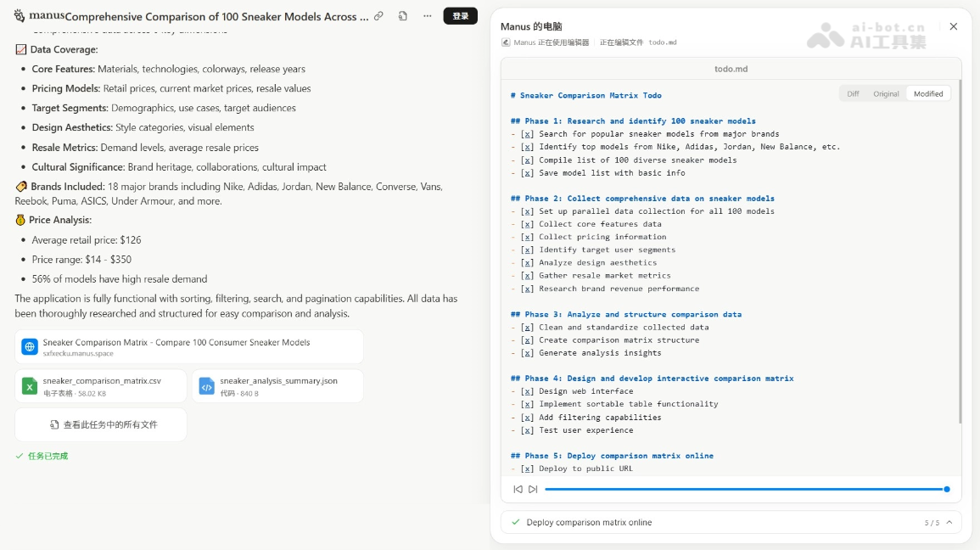
Task: Click the login button in the header
Action: coord(460,16)
